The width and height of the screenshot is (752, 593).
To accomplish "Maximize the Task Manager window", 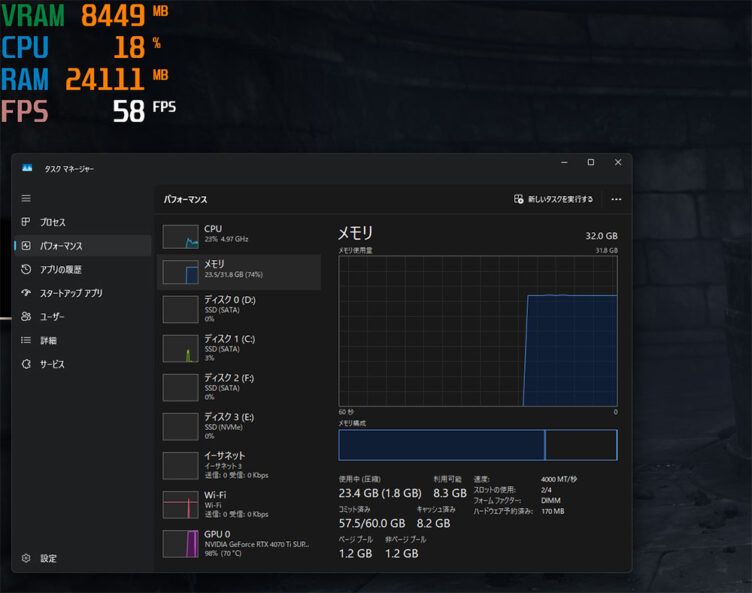I will click(x=591, y=163).
